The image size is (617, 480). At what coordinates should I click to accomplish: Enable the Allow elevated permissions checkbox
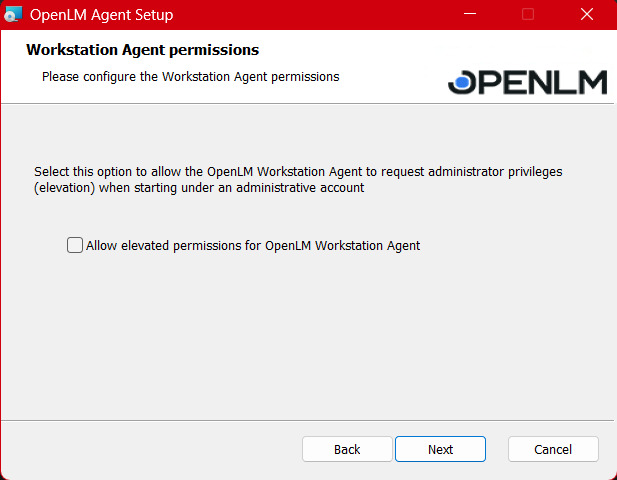pyautogui.click(x=75, y=245)
